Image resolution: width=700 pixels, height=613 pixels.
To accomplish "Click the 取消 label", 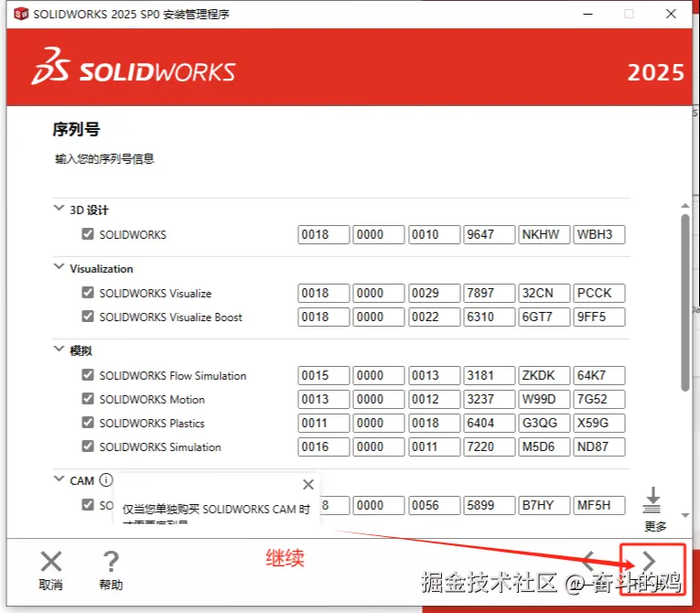I will point(50,585).
